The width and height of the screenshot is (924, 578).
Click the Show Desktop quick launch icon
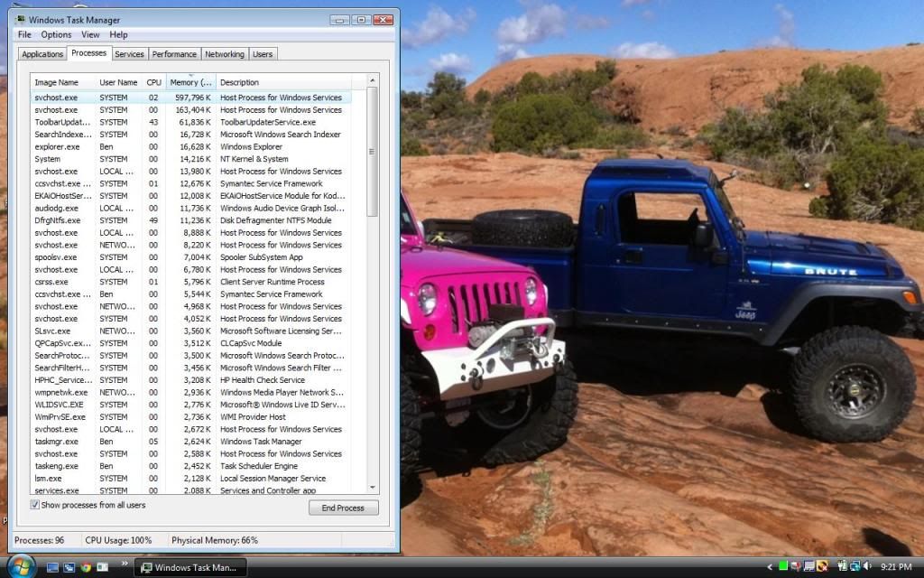tap(52, 567)
